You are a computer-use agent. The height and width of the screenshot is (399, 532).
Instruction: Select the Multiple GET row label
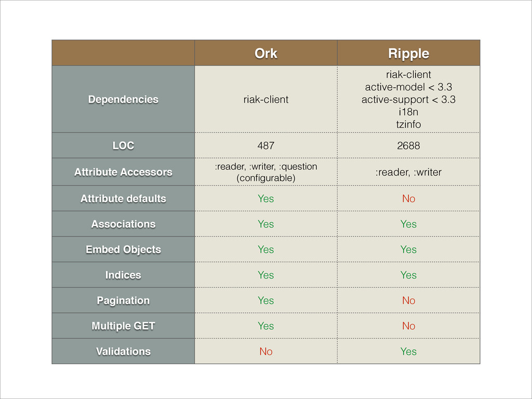click(123, 326)
